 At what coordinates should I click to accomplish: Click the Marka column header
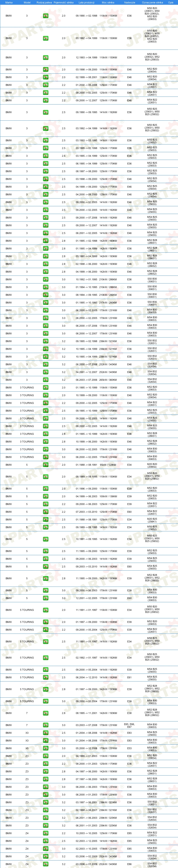pos(9,2)
